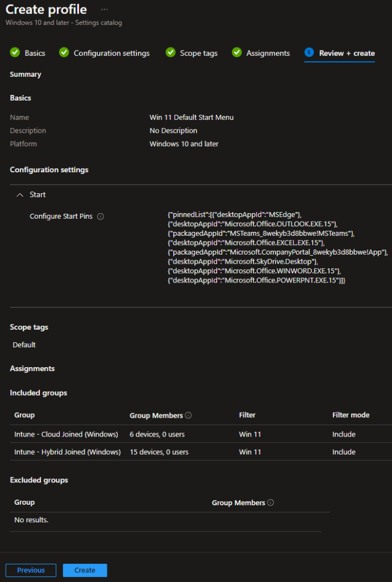The image size is (392, 582).
Task: Select the Intune - Hybrid Joined (Windows) group row
Action: tap(66, 451)
